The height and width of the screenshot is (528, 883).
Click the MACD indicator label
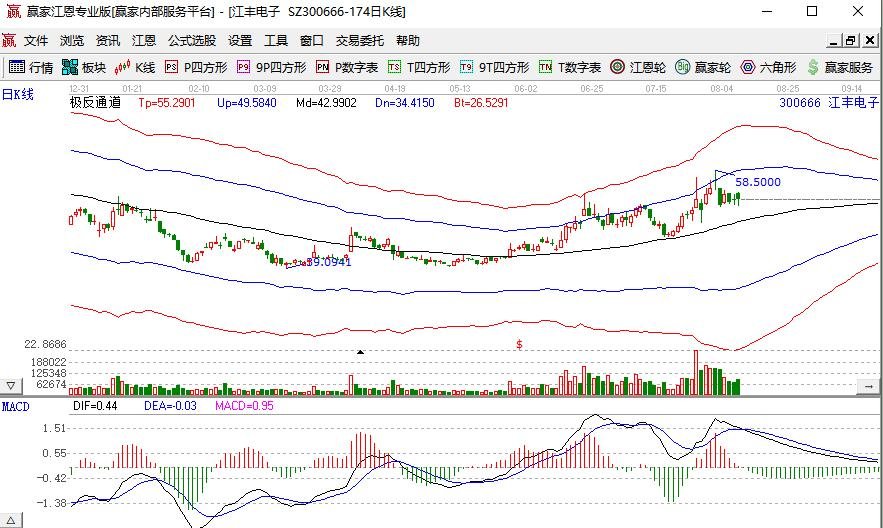coord(15,407)
